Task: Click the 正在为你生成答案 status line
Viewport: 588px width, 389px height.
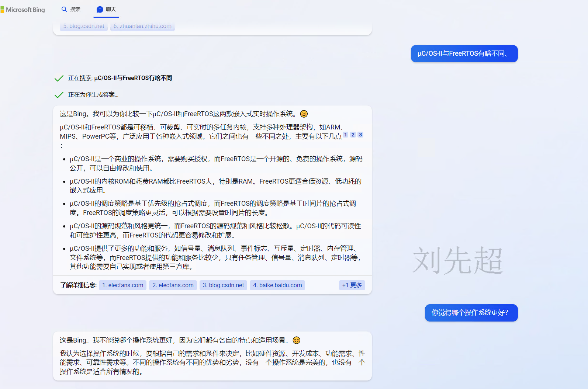Action: pos(93,95)
